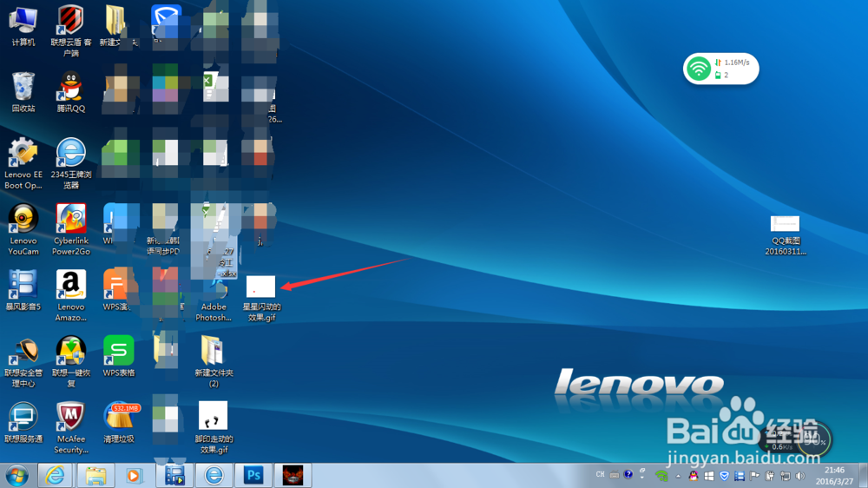Open the 回收站 recycle bin
The width and height of the screenshot is (868, 488).
click(23, 92)
